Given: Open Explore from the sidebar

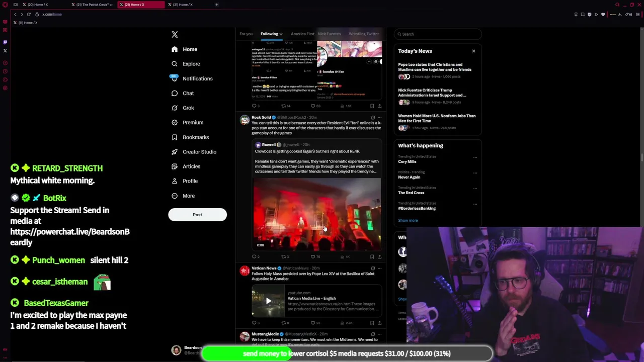Looking at the screenshot, I should point(186,64).
